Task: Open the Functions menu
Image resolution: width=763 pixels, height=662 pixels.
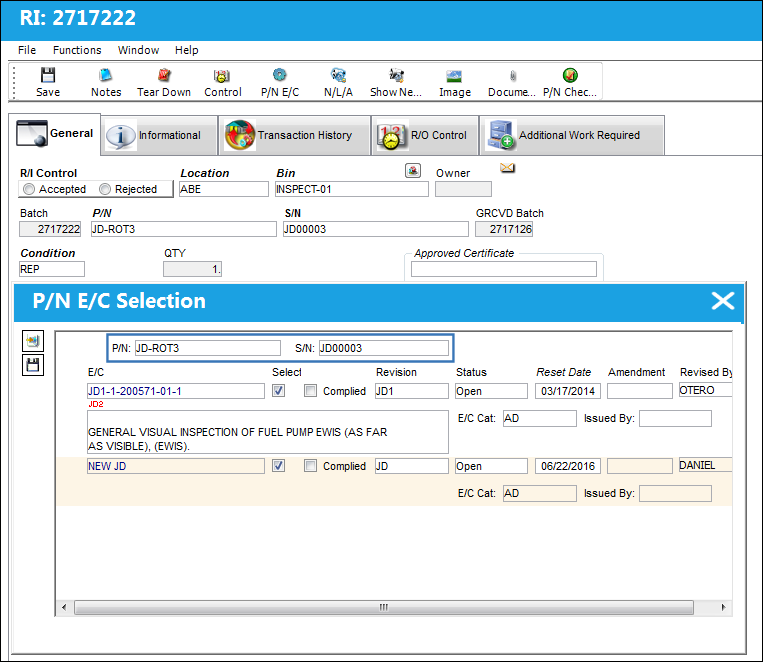Action: pyautogui.click(x=77, y=50)
